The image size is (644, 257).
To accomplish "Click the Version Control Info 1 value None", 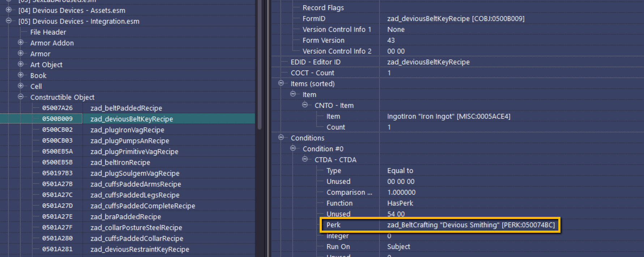I will pos(396,29).
